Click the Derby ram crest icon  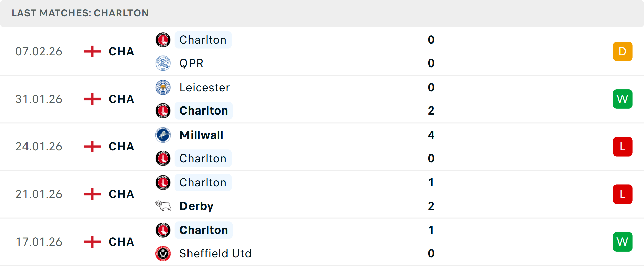point(163,206)
